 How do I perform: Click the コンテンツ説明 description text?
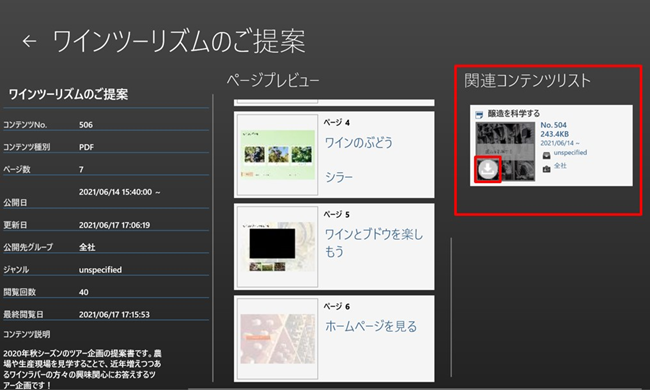82,369
